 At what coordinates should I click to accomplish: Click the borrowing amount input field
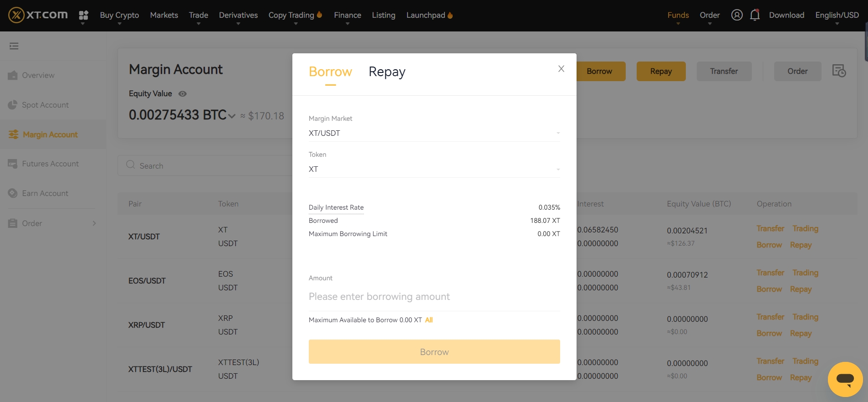point(434,297)
